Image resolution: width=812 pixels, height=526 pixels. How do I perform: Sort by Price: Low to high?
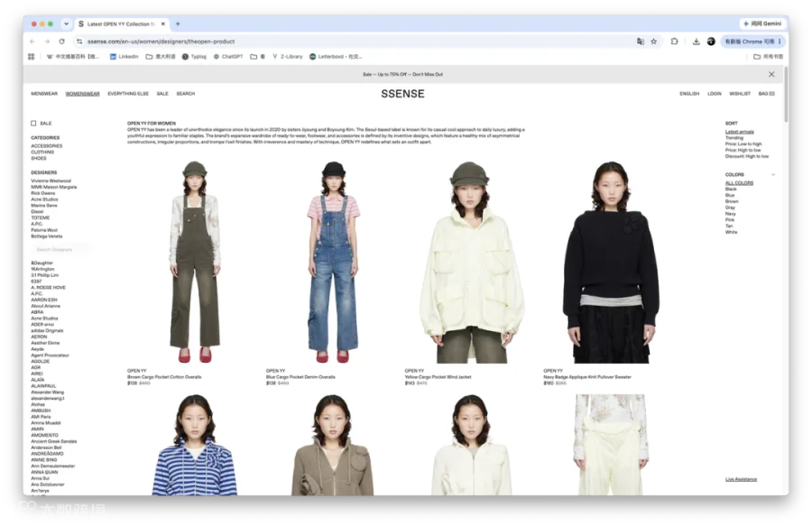tap(743, 144)
